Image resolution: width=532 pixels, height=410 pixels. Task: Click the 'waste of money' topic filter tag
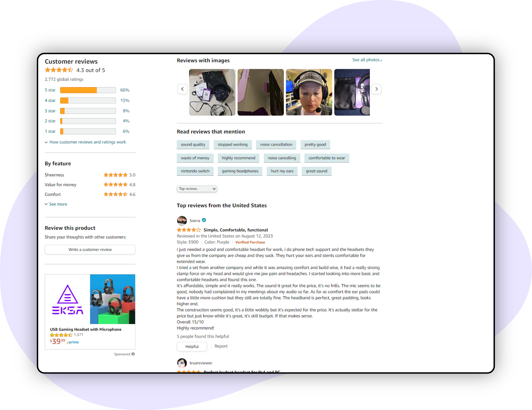(195, 158)
